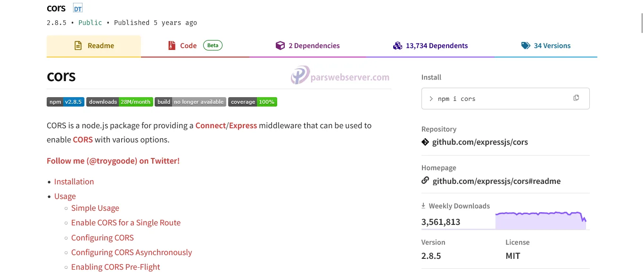Viewport: 644px width, 273px height.
Task: Open the github.com/expressjs/cors repository link
Action: 480,142
